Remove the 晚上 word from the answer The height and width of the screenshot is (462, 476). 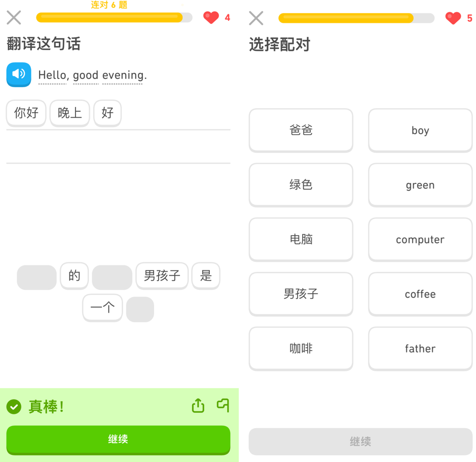[x=70, y=112]
